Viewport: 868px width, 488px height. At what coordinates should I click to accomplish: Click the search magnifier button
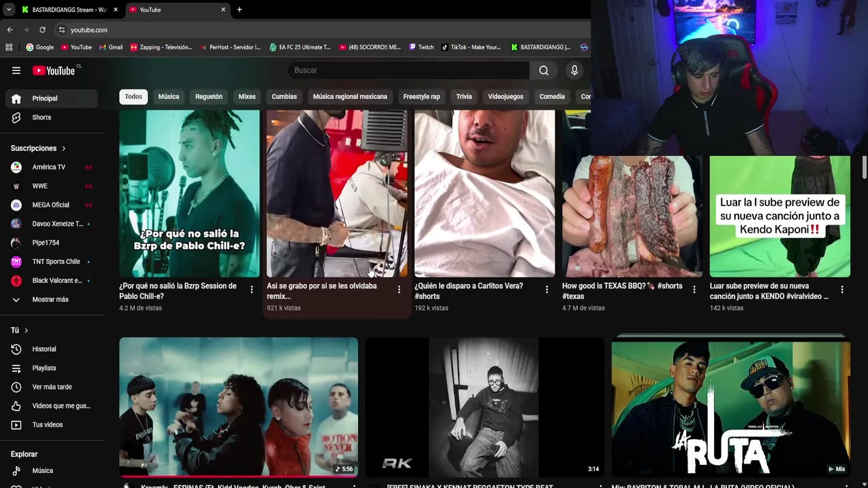pyautogui.click(x=544, y=70)
